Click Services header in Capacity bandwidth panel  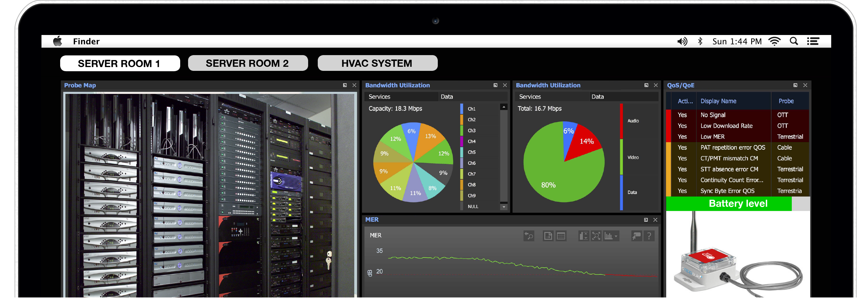(401, 97)
